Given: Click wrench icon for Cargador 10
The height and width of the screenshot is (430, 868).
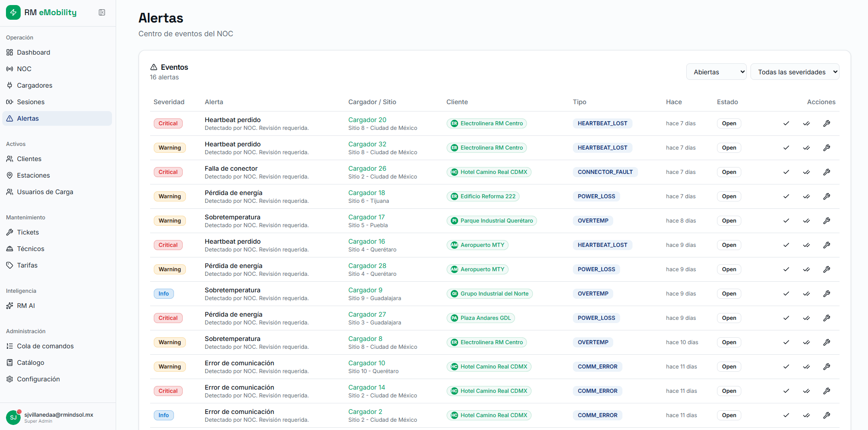Looking at the screenshot, I should click(827, 367).
